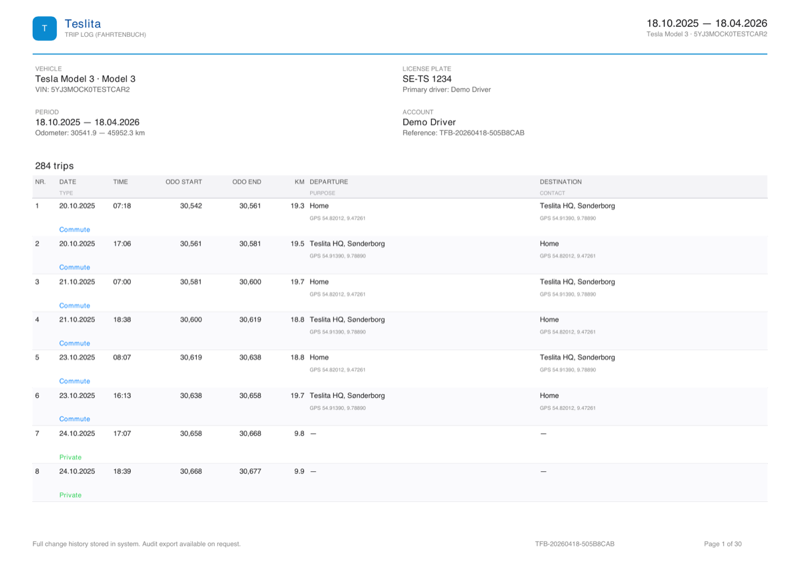Select the license plate SE-TS 1234
The image size is (800, 566).
[x=427, y=78]
